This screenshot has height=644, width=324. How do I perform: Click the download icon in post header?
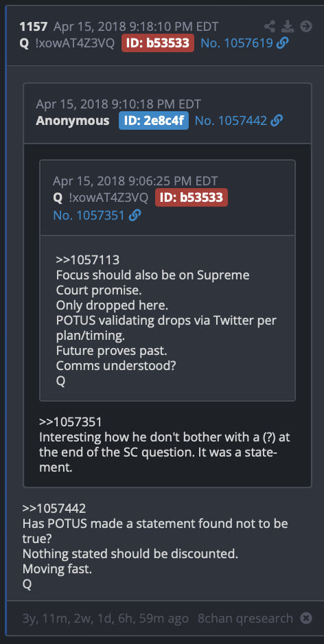[288, 27]
